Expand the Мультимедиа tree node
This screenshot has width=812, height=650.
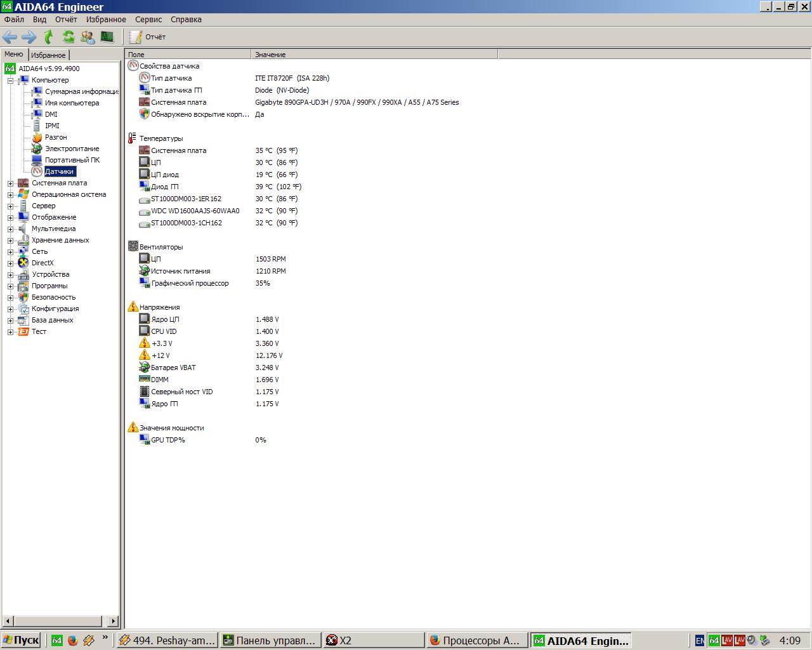tap(10, 229)
